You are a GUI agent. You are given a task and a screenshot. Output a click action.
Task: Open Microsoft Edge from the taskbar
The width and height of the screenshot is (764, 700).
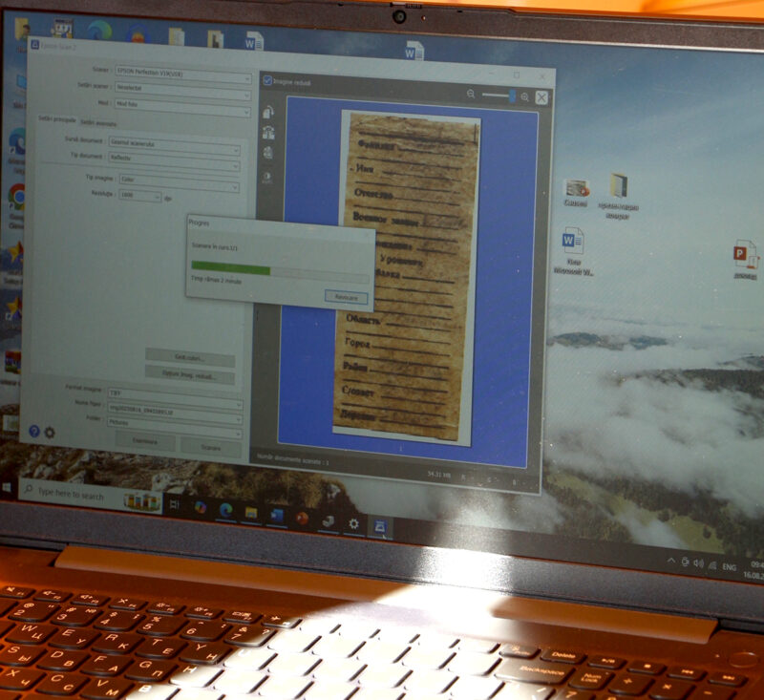tap(225, 510)
